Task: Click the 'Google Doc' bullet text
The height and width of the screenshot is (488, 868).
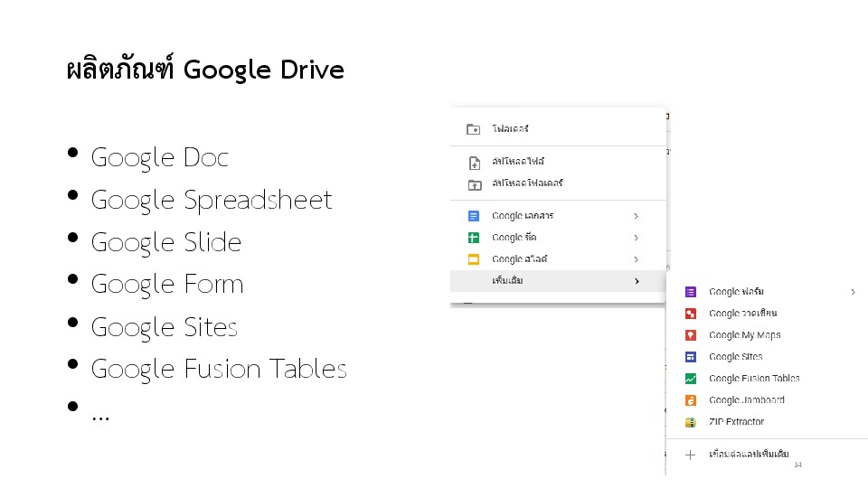Action: [159, 157]
